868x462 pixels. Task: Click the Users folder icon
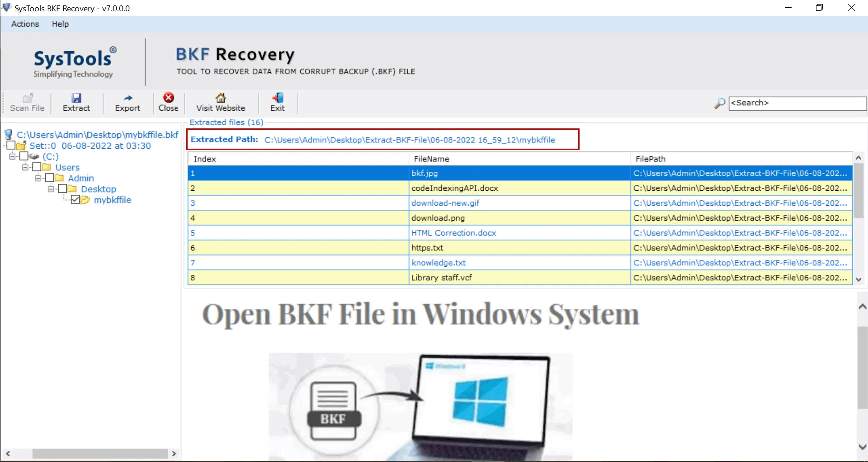(x=47, y=167)
